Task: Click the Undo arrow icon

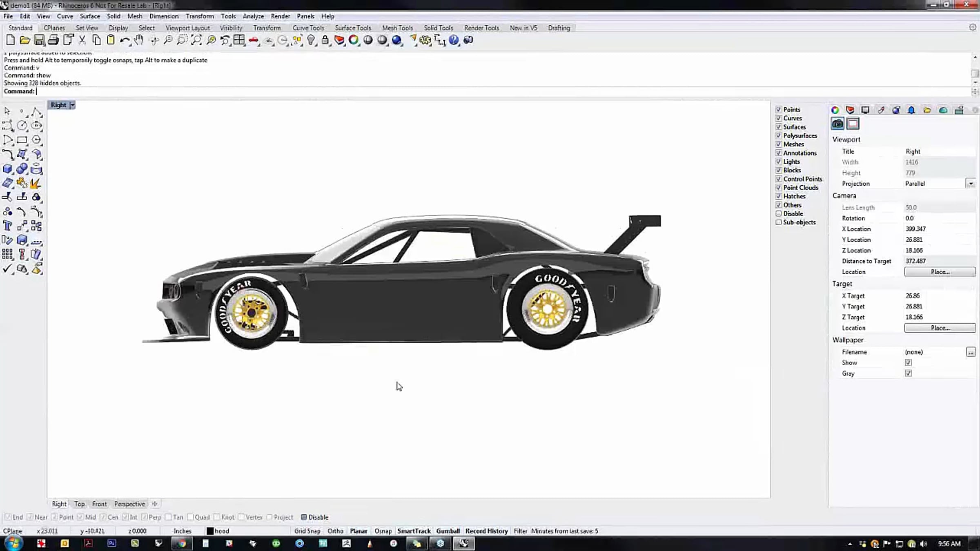Action: pyautogui.click(x=125, y=40)
